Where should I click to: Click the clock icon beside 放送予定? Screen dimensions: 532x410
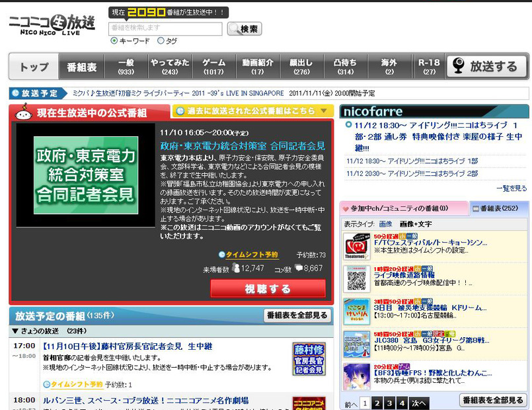[x=15, y=93]
